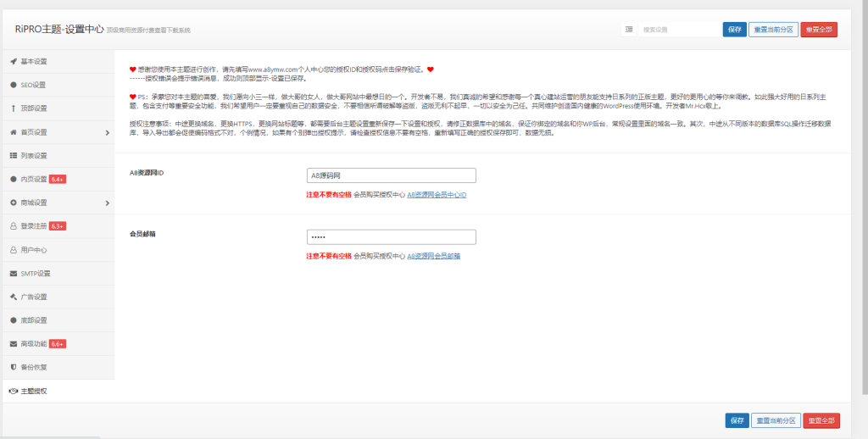Click the bottom blue 保存 button
Viewport: 868px width, 439px height.
pyautogui.click(x=737, y=420)
